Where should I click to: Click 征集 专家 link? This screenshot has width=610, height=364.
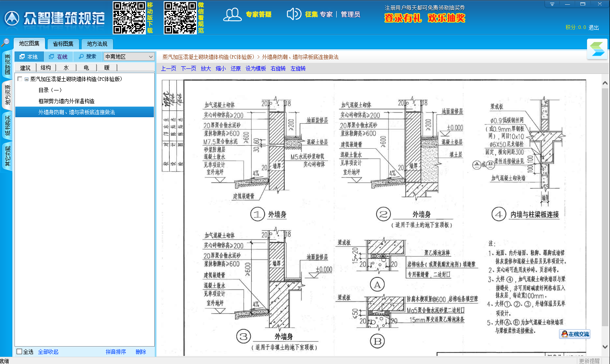[319, 14]
